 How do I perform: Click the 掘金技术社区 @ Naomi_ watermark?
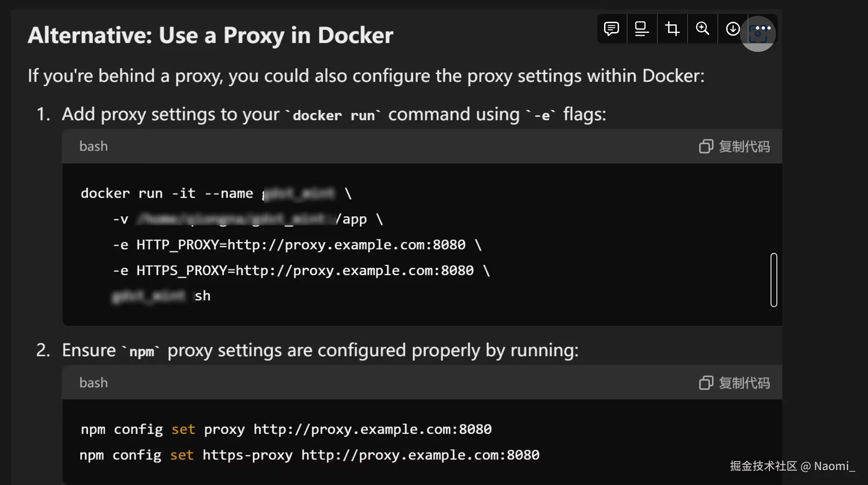pyautogui.click(x=792, y=466)
